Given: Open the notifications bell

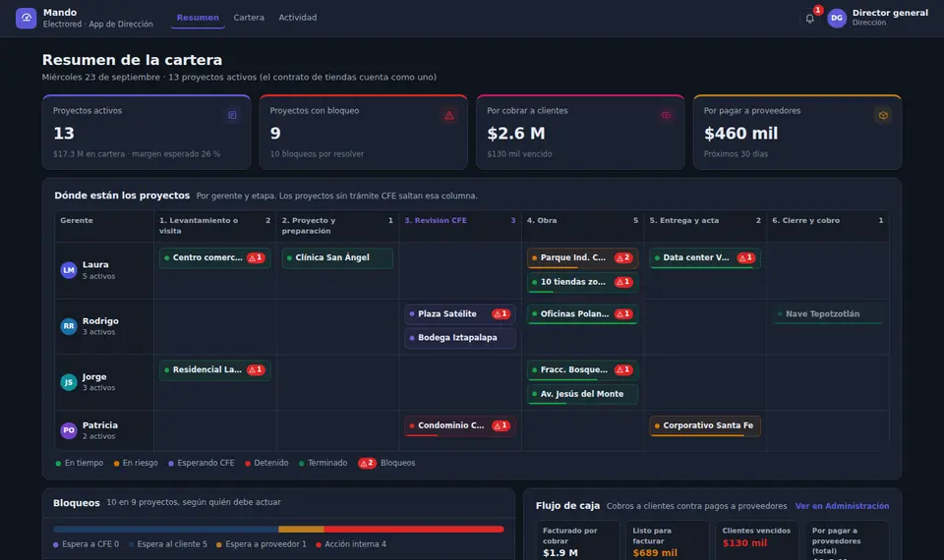Looking at the screenshot, I should click(809, 18).
